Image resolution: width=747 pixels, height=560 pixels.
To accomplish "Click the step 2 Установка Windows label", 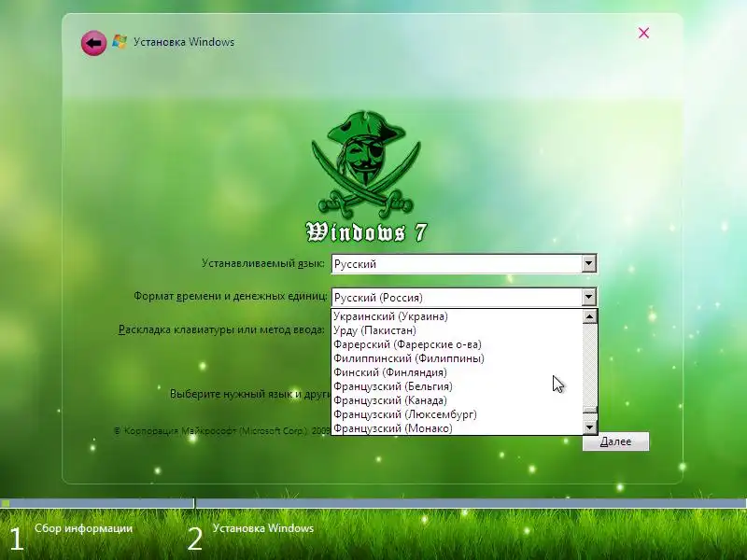I will (x=263, y=528).
